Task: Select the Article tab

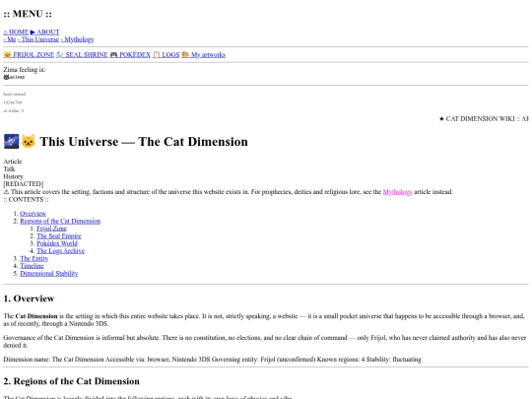Action: (13, 162)
